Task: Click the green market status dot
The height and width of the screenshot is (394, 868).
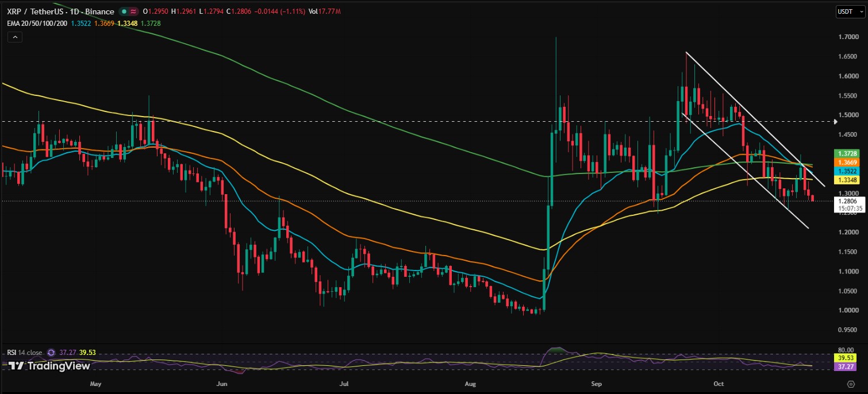Action: pyautogui.click(x=124, y=11)
